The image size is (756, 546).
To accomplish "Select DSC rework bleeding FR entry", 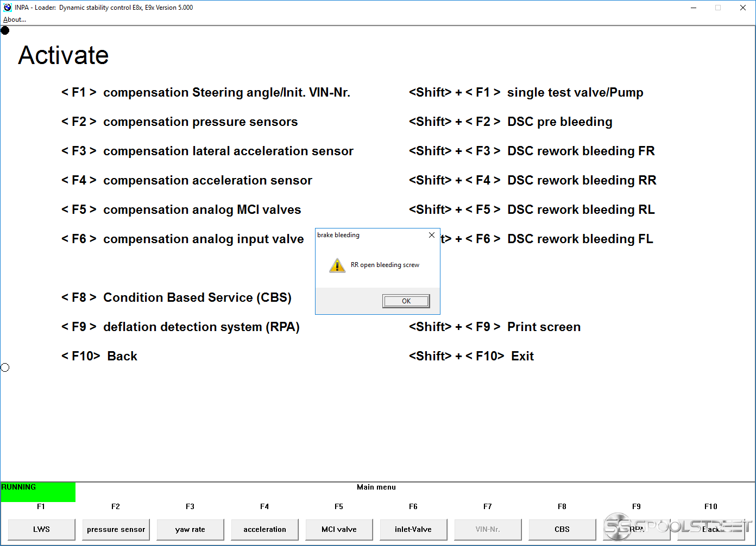I will pos(532,151).
